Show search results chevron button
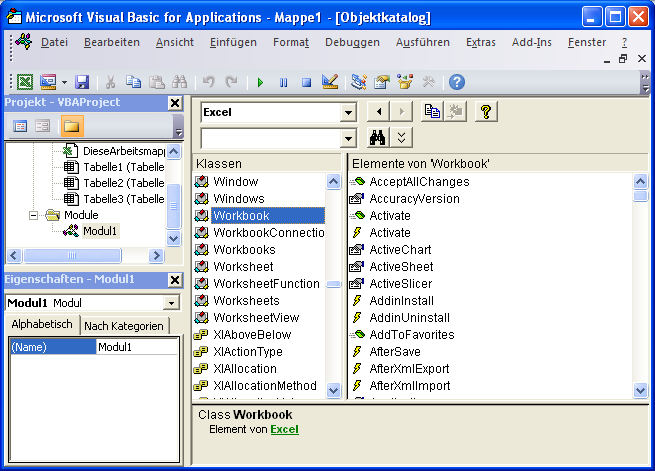The height and width of the screenshot is (471, 655). 401,137
